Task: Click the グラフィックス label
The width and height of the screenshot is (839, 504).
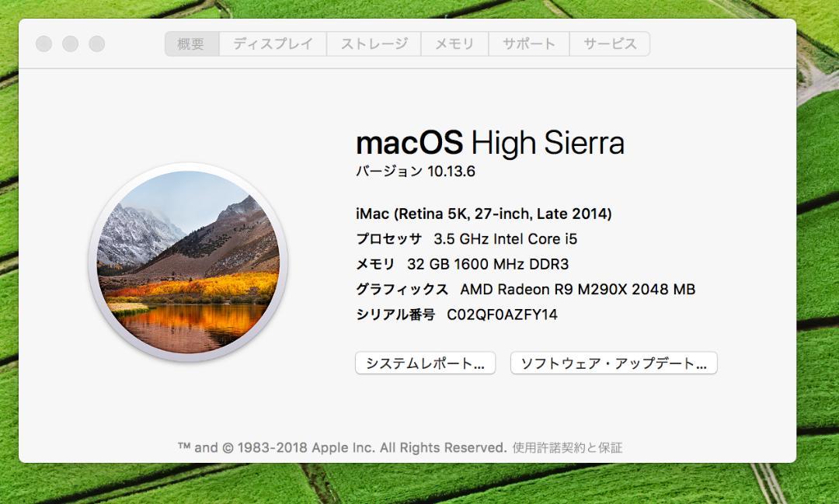Action: coord(402,290)
